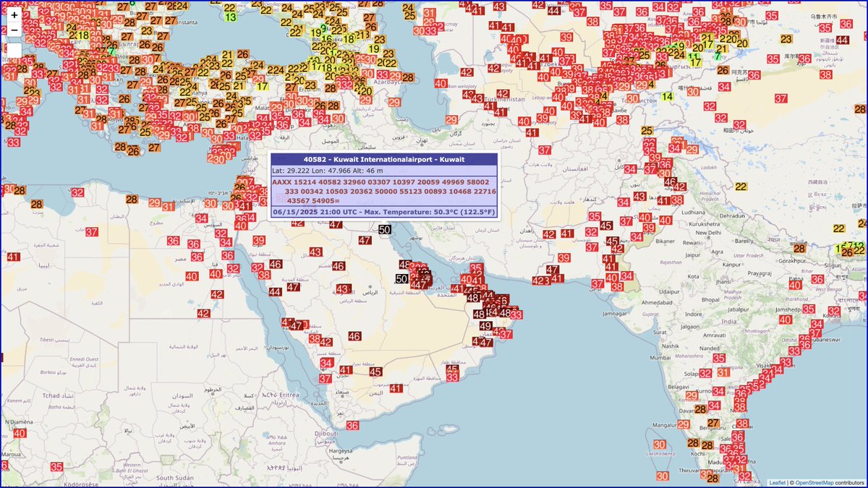Select 36 marker near Libya-Egypt border
This screenshot has height=488, width=868.
pyautogui.click(x=174, y=241)
